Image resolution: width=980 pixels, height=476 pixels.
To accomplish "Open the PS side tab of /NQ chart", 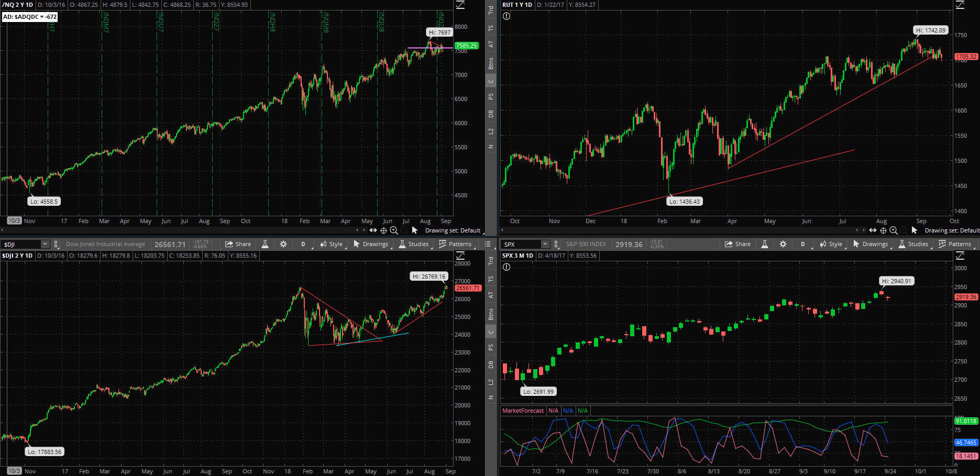I will point(491,97).
